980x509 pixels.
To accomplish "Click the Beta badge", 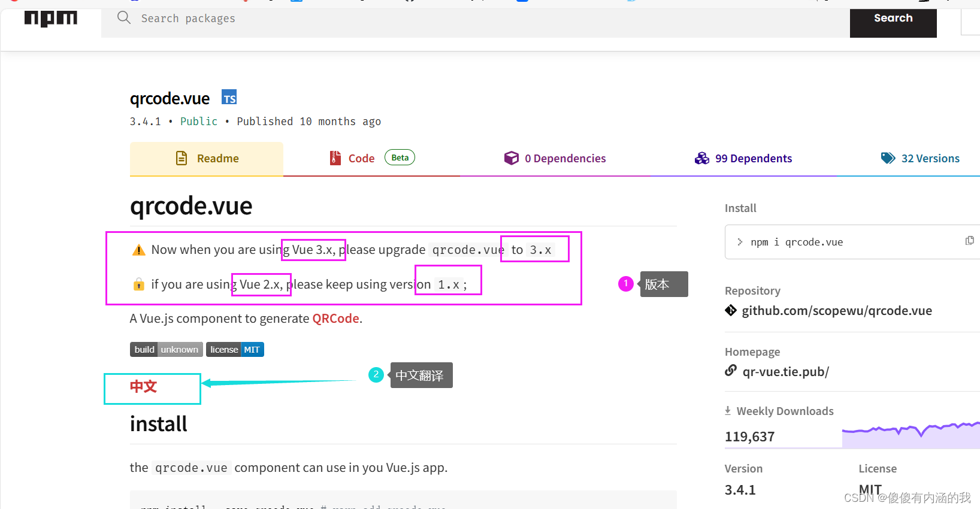I will tap(400, 157).
